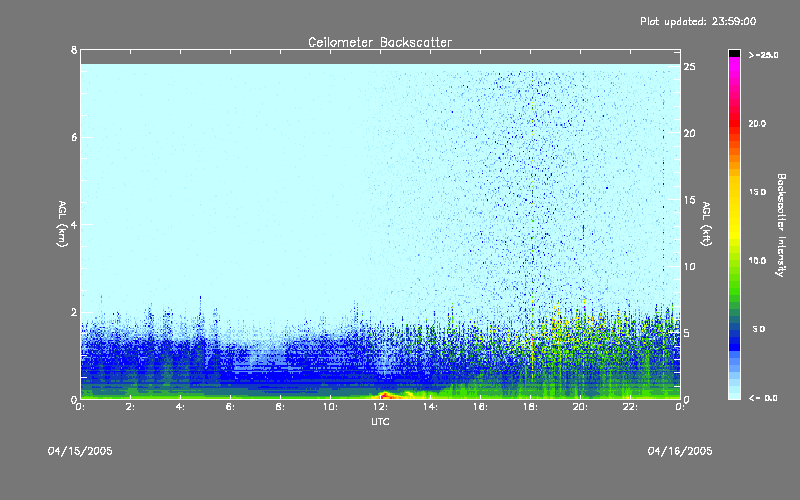800x500 pixels.
Task: Click the "AGL (km)" axis label
Action: tap(62, 224)
